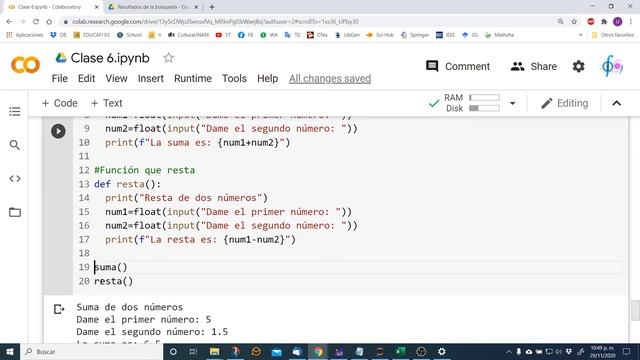Screen dimensions: 640x360
Task: Add a new Code cell
Action: (60, 103)
